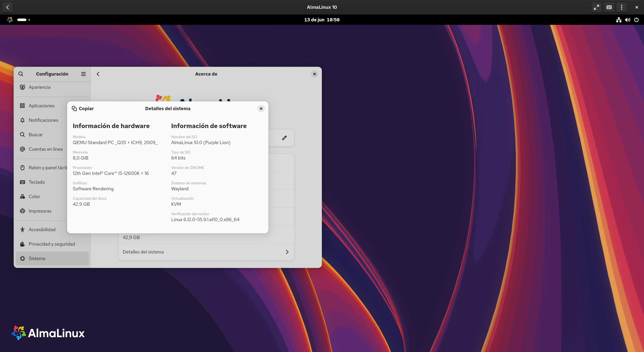The width and height of the screenshot is (644, 352).
Task: Click the GNOME version value 47
Action: click(174, 173)
